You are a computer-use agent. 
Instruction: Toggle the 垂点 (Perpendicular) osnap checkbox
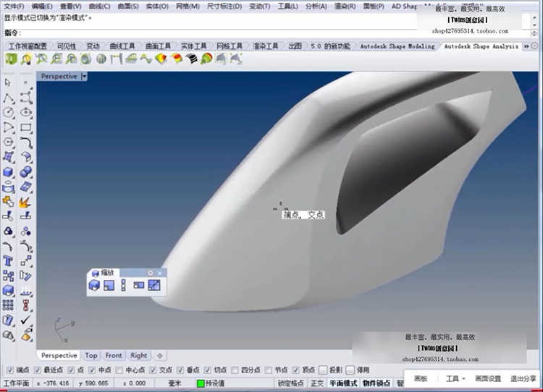pos(180,370)
